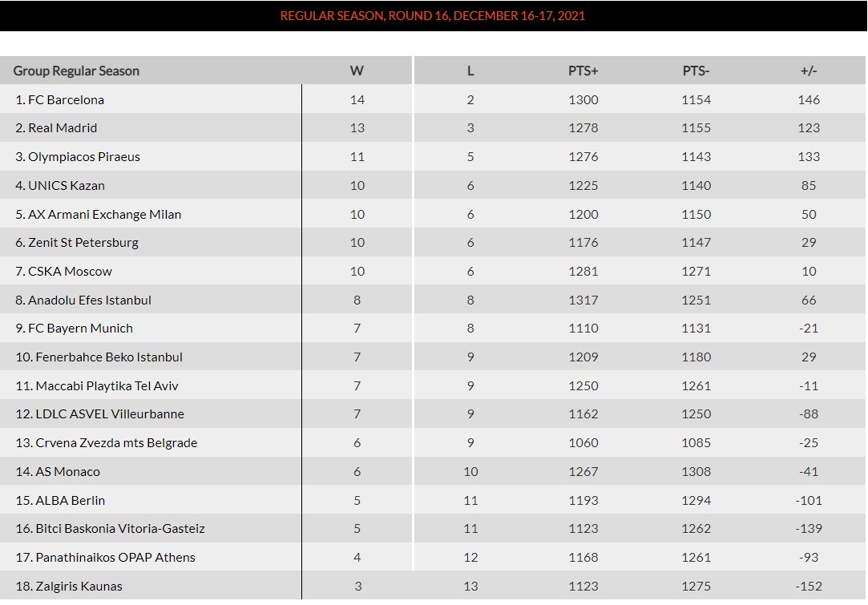Click FC Bayern Munich team name

click(80, 329)
